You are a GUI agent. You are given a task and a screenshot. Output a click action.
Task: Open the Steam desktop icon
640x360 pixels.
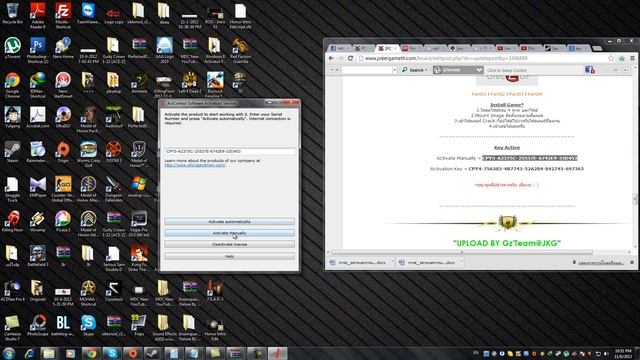(x=12, y=152)
